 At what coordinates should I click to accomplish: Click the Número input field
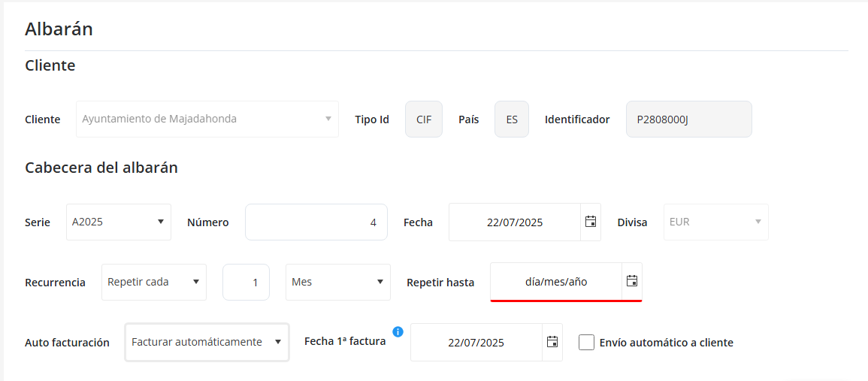pyautogui.click(x=316, y=222)
